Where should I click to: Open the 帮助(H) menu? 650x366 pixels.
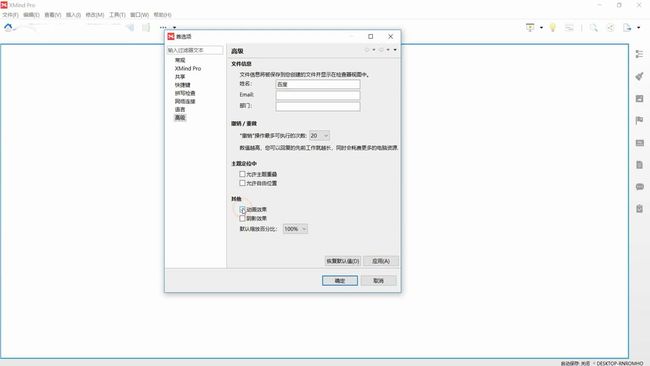point(162,15)
